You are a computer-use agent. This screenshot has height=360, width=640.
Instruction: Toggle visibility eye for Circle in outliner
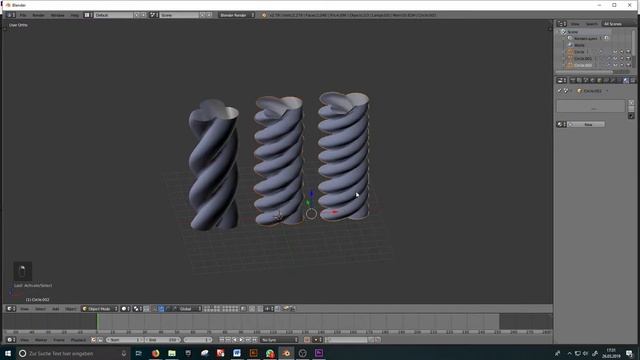(615, 52)
